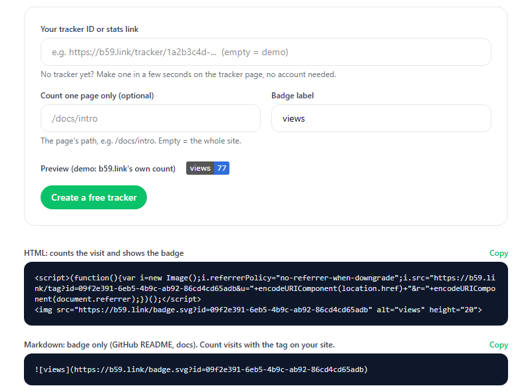Click the Create a free tracker button
The width and height of the screenshot is (532, 392).
94,197
